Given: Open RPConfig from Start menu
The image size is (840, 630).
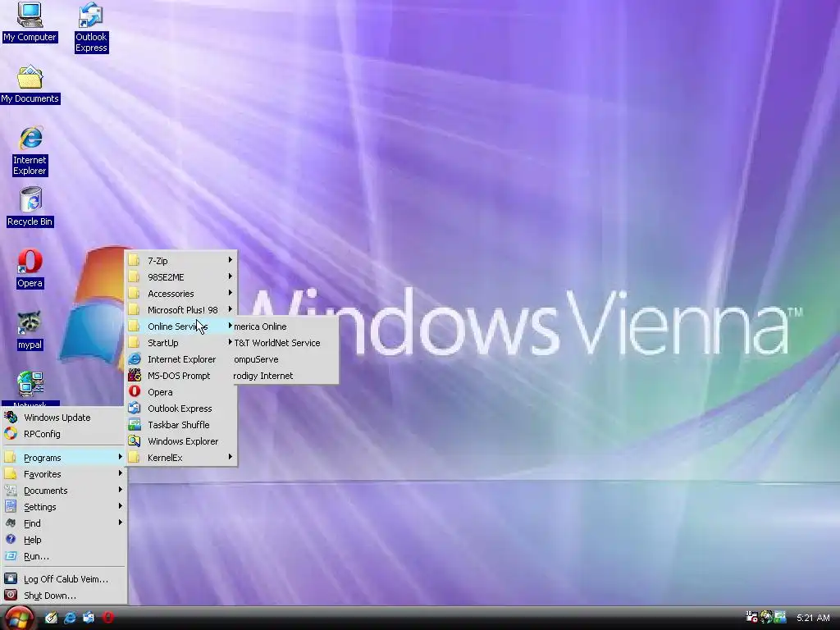Looking at the screenshot, I should click(x=64, y=434).
